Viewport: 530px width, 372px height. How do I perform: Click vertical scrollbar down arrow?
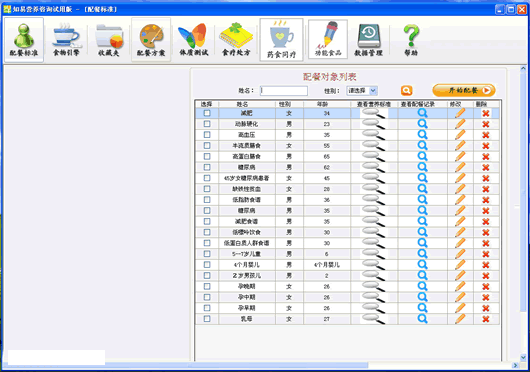[x=523, y=357]
